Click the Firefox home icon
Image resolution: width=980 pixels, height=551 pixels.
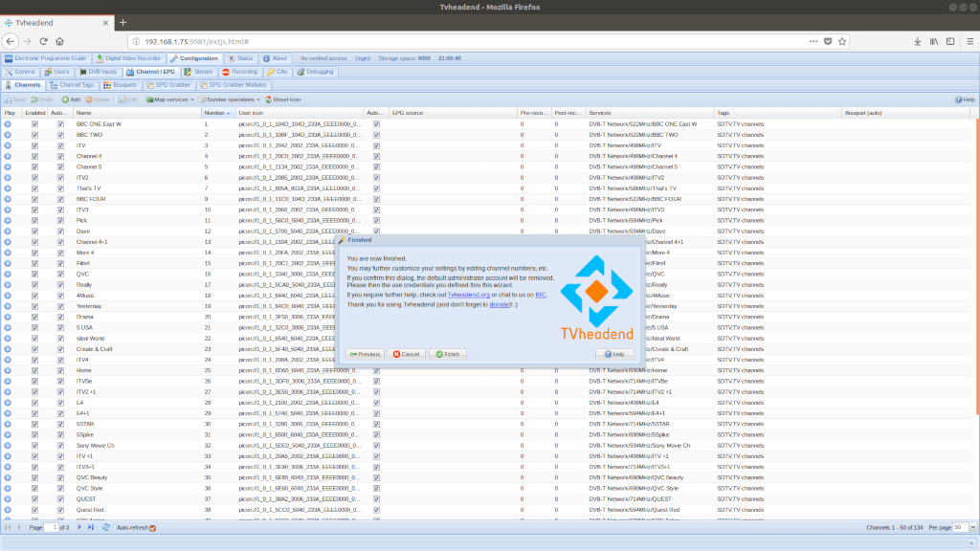[x=59, y=41]
